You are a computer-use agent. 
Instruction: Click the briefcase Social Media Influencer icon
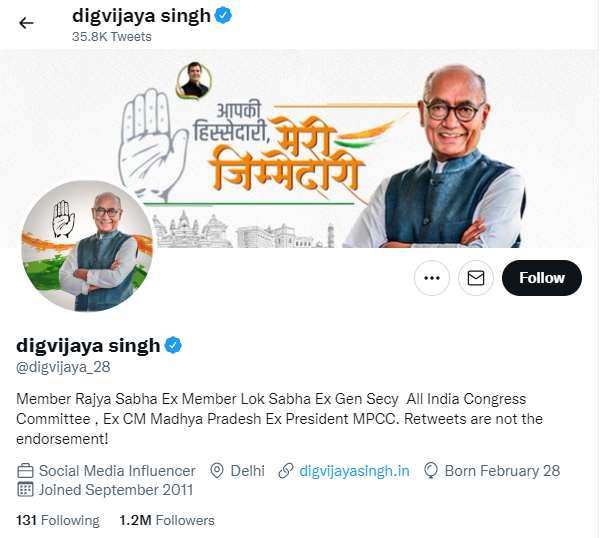[26, 471]
